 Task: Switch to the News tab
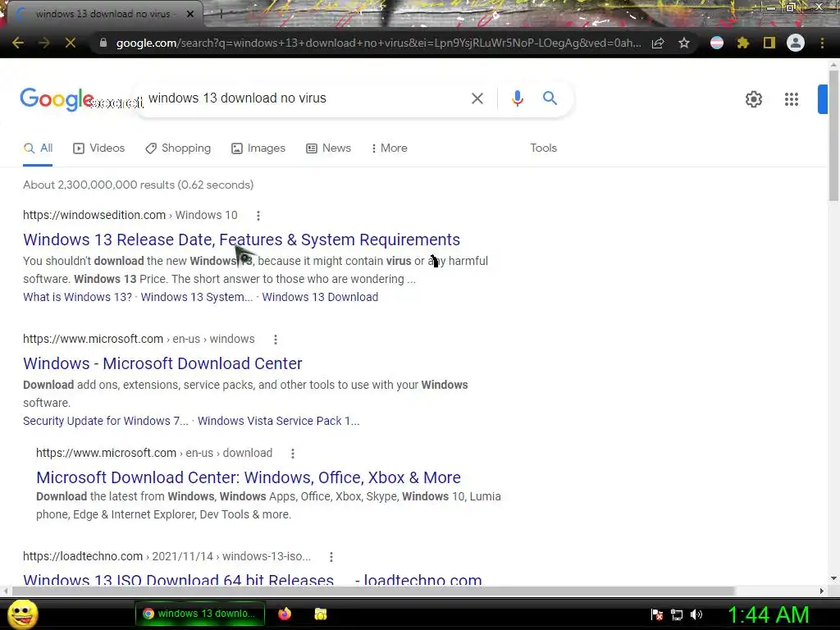(328, 148)
